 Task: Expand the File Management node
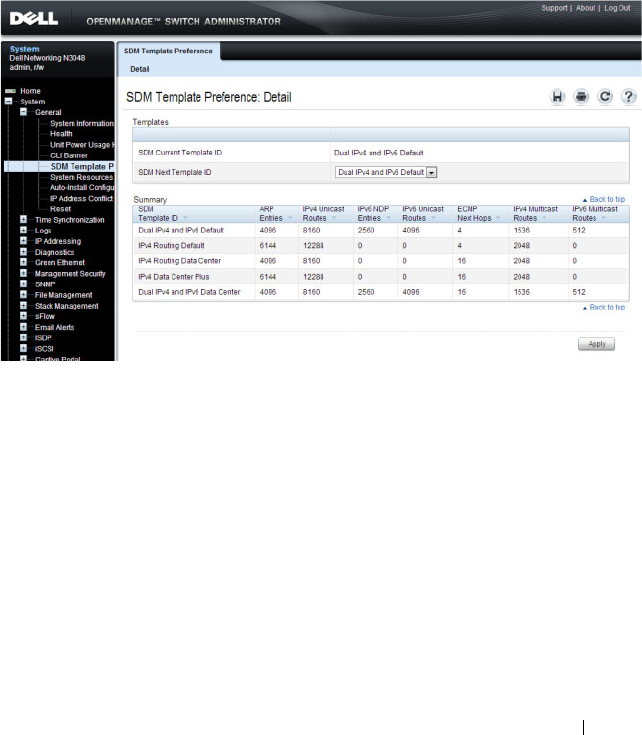[23, 294]
